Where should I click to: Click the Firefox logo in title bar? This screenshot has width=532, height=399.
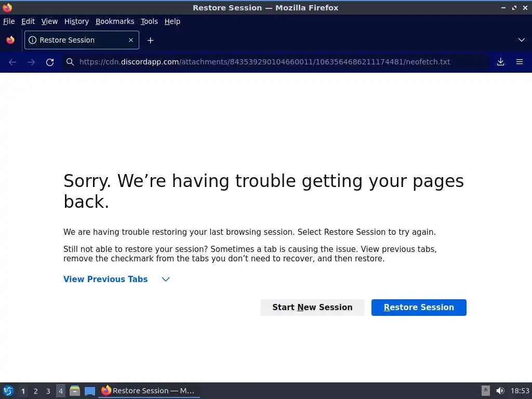[x=7, y=7]
